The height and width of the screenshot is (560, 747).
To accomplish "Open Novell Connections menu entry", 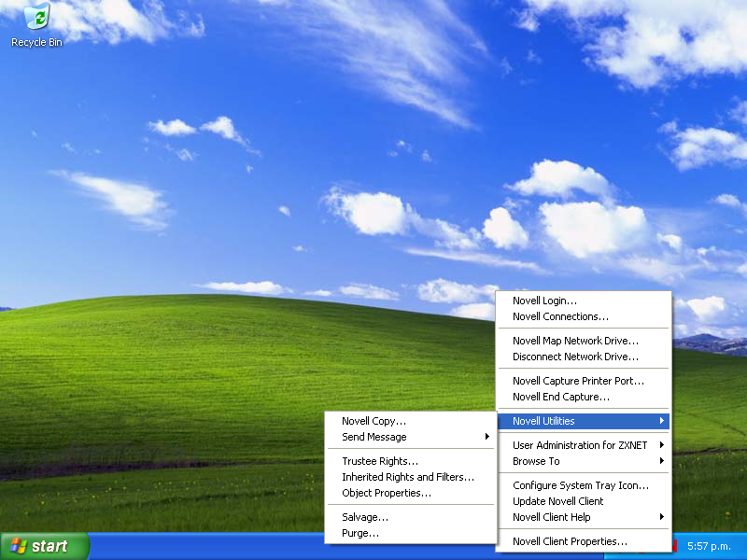I will click(583, 316).
